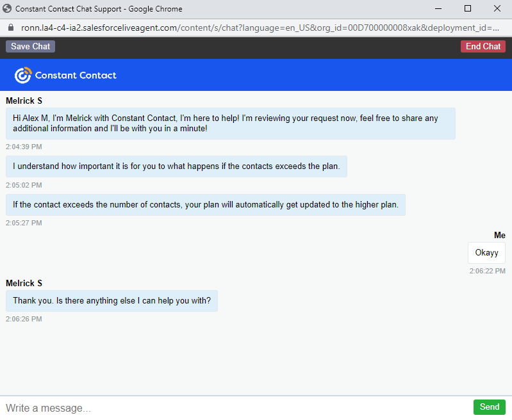Click the lock icon in the address bar
Image resolution: width=512 pixels, height=420 pixels.
11,28
